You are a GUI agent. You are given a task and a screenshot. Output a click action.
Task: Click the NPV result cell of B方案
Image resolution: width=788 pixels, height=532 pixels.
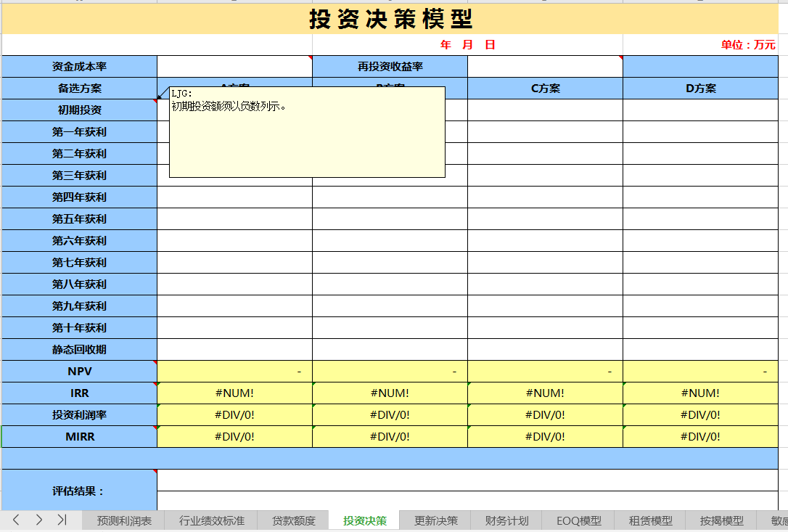[x=390, y=371]
